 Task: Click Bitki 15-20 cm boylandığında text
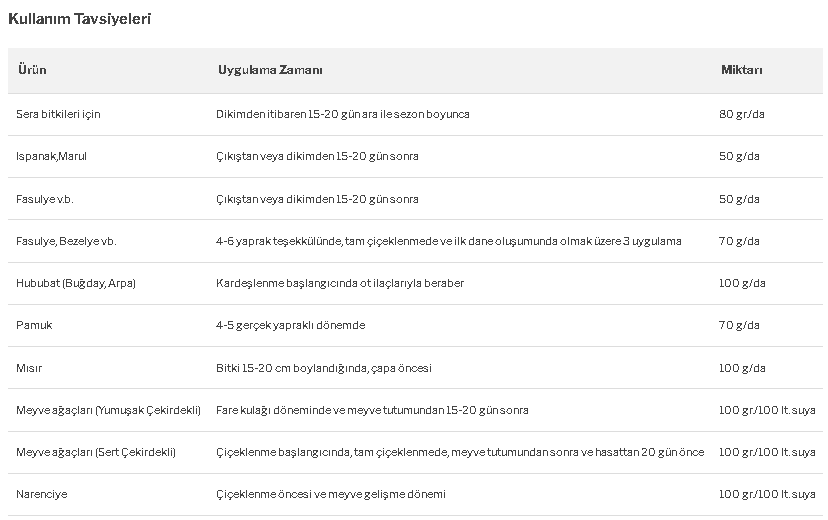[291, 368]
